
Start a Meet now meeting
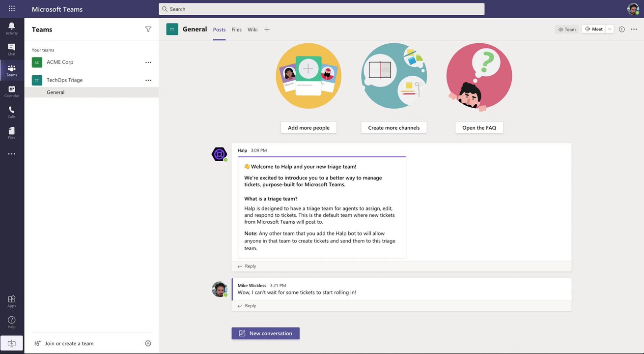coord(594,29)
